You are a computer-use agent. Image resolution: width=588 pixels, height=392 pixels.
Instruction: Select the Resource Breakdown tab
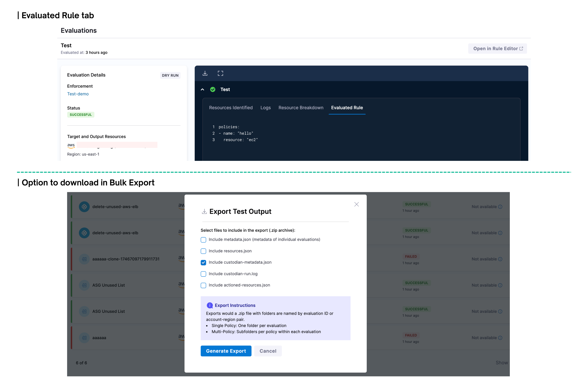[x=301, y=108]
